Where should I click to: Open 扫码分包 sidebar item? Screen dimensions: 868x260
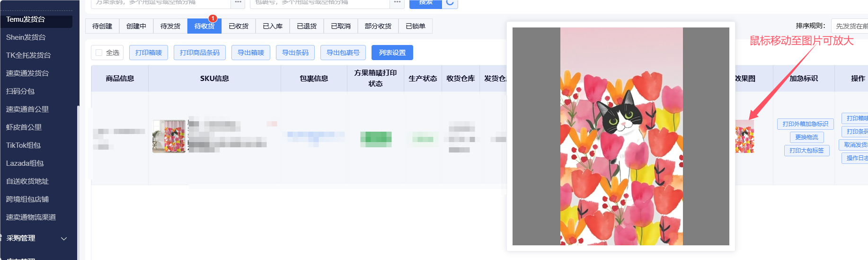pos(20,91)
